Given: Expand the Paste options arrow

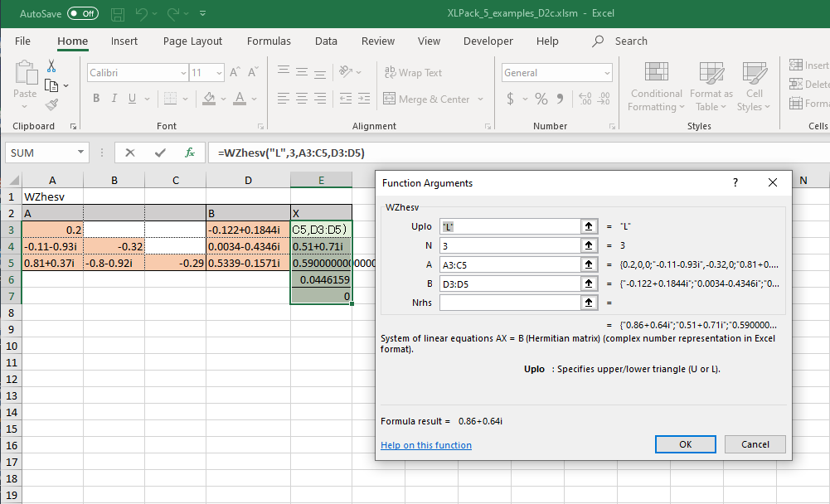Looking at the screenshot, I should pos(25,106).
